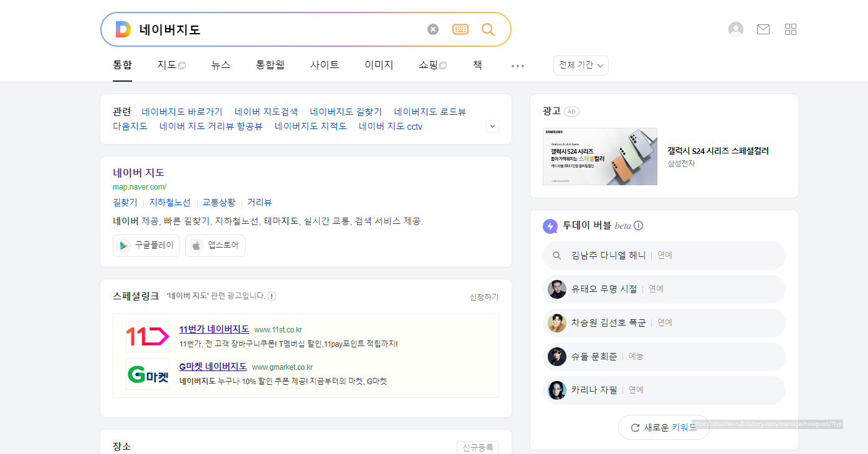This screenshot has height=454, width=868.
Task: Open the virtual keyboard icon
Action: 460,29
